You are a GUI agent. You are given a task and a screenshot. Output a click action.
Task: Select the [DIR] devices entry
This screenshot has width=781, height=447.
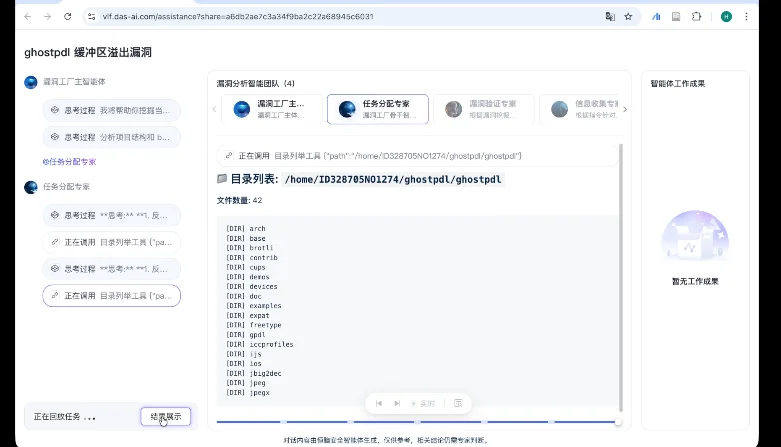point(252,287)
